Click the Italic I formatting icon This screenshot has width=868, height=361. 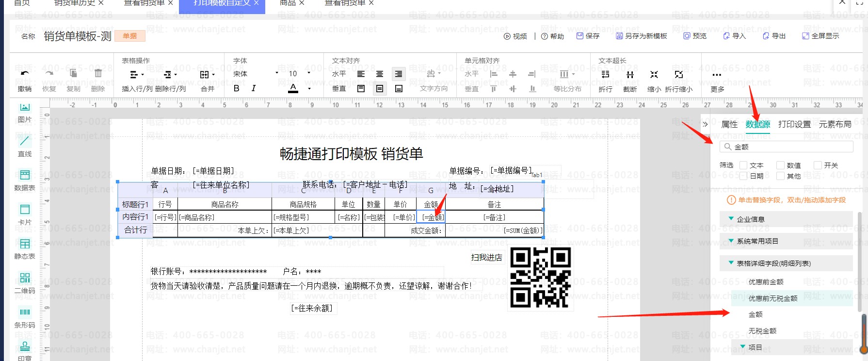254,88
